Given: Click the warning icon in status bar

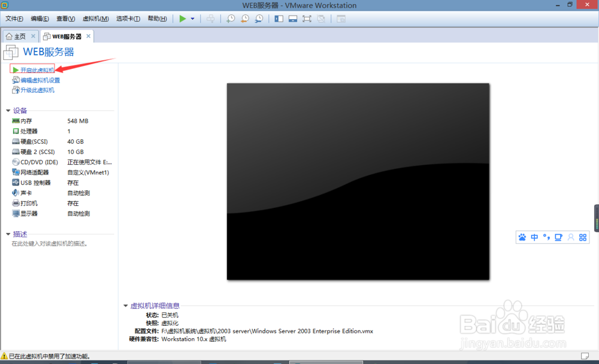Looking at the screenshot, I should click(x=4, y=356).
